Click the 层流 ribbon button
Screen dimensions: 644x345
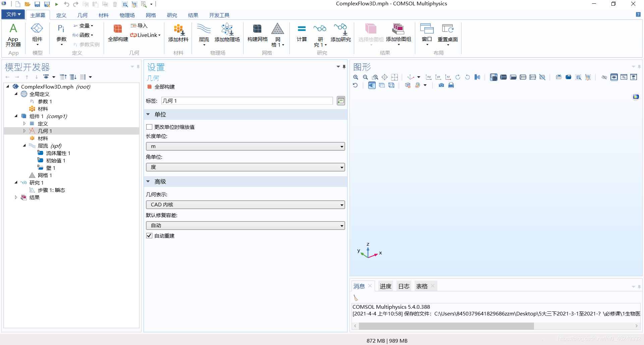[x=204, y=35]
